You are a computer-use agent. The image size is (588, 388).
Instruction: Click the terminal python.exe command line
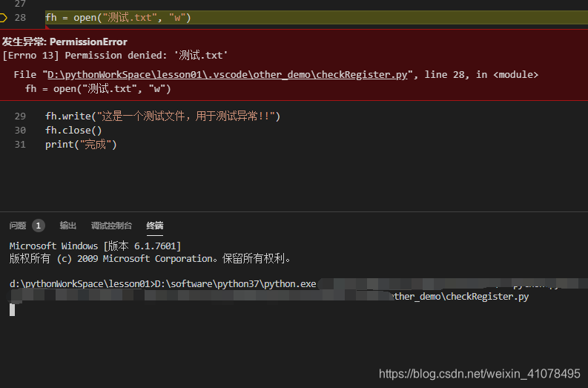pyautogui.click(x=162, y=284)
